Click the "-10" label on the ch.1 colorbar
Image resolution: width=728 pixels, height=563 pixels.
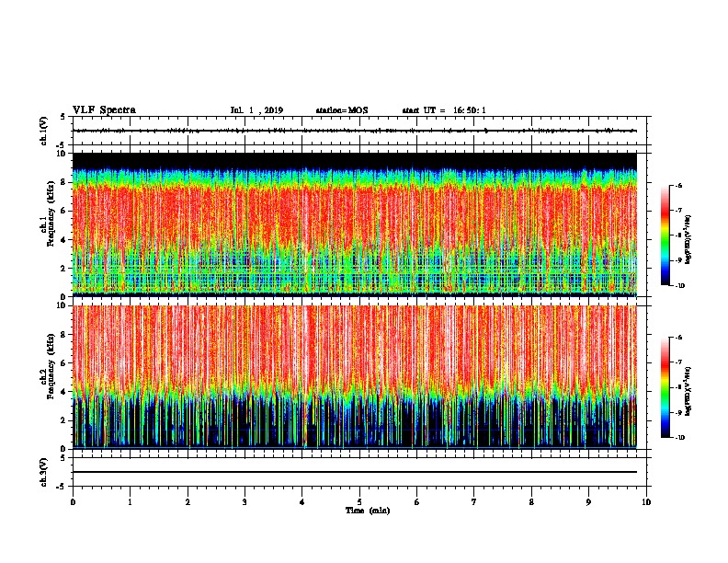tap(679, 286)
